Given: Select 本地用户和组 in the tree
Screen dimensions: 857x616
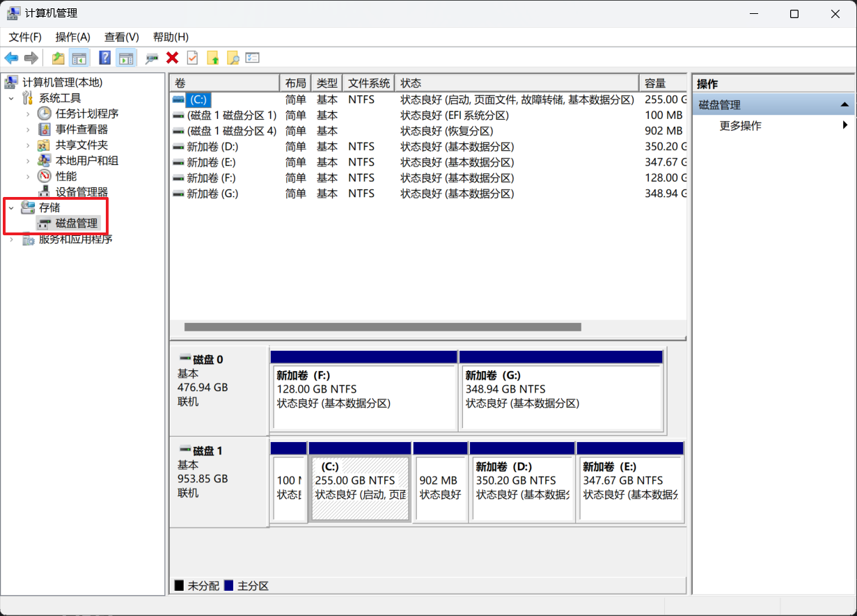Looking at the screenshot, I should [x=87, y=161].
